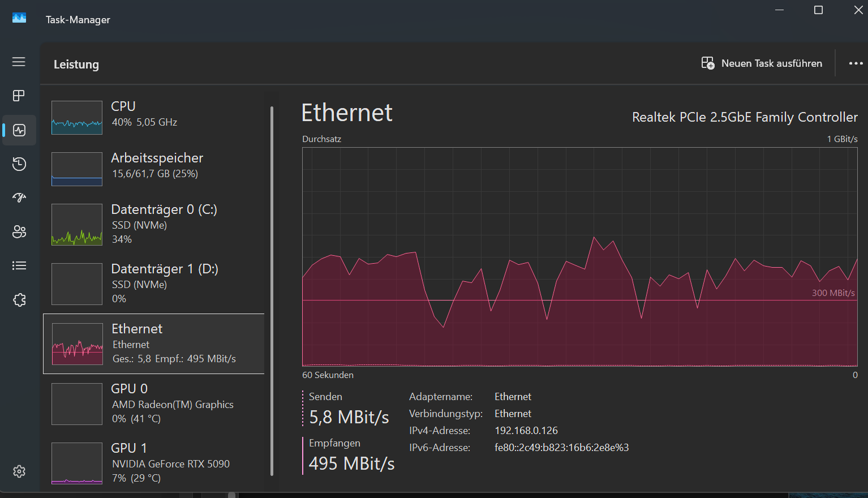
Task: Click the Empfangen value 495 MBit/s
Action: coord(352,463)
